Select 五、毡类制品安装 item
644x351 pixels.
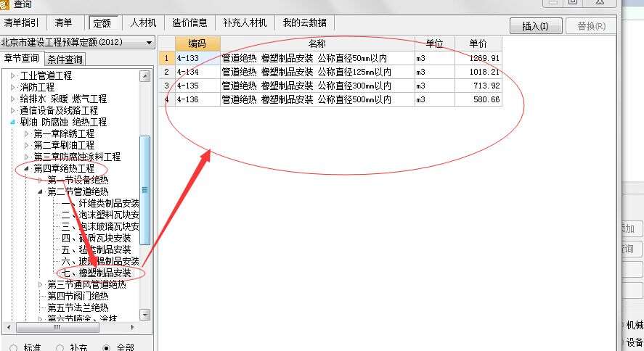point(96,249)
